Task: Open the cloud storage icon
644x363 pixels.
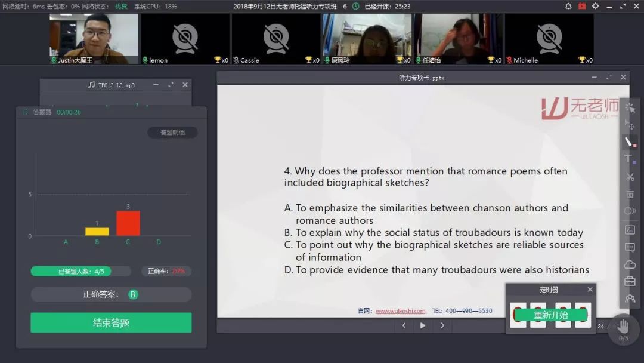Action: click(x=630, y=264)
